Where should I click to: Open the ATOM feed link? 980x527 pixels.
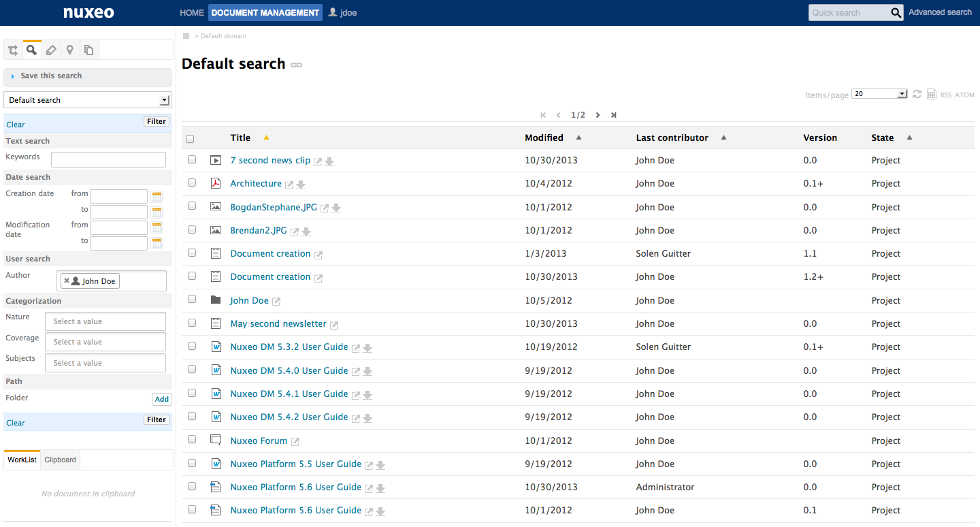[x=965, y=95]
